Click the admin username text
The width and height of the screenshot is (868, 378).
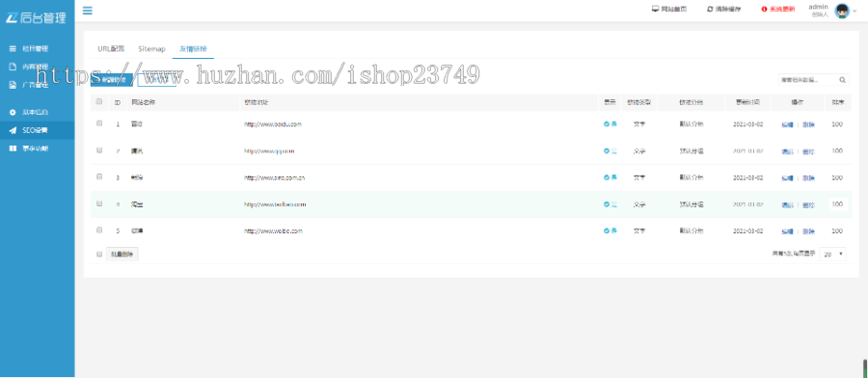point(818,7)
